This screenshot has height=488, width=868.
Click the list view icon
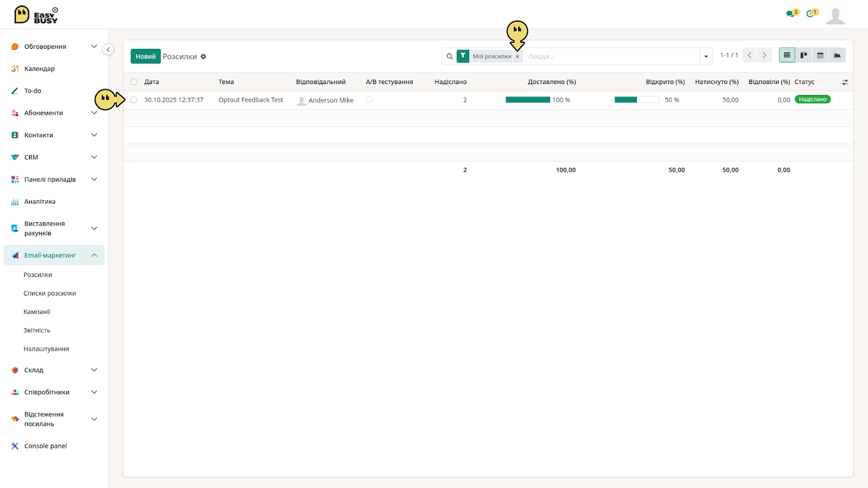[x=787, y=55]
